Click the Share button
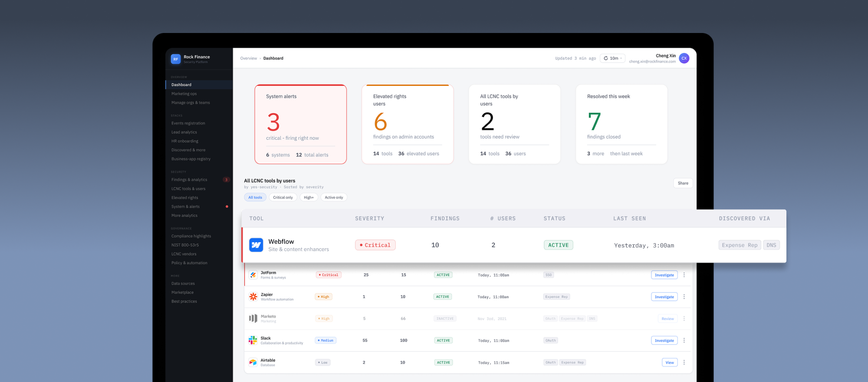 tap(683, 183)
